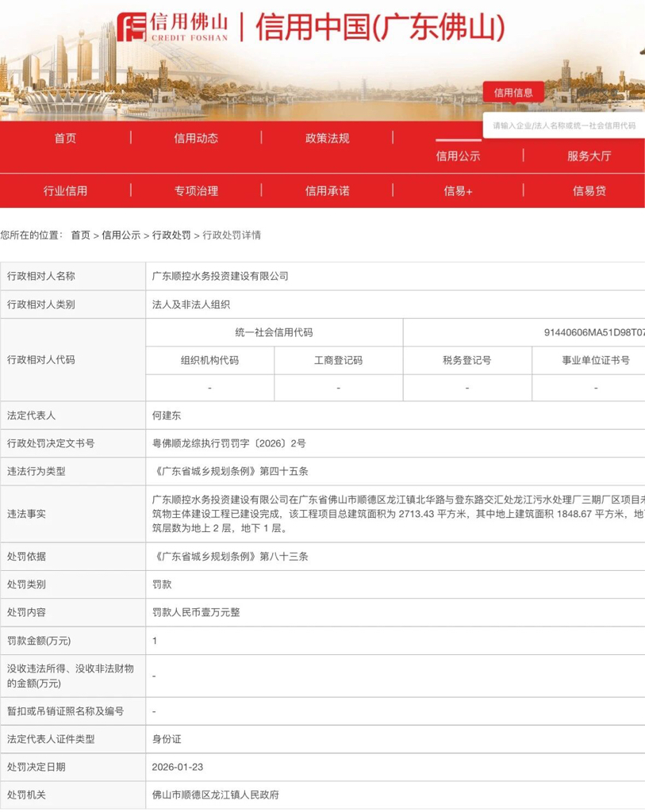
Task: Open the 行业信用 menu item
Action: tap(65, 191)
